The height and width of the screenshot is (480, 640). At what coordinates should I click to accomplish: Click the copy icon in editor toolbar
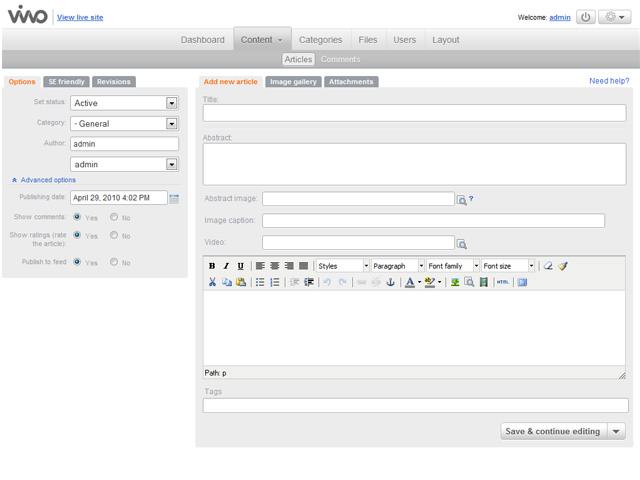tap(227, 282)
